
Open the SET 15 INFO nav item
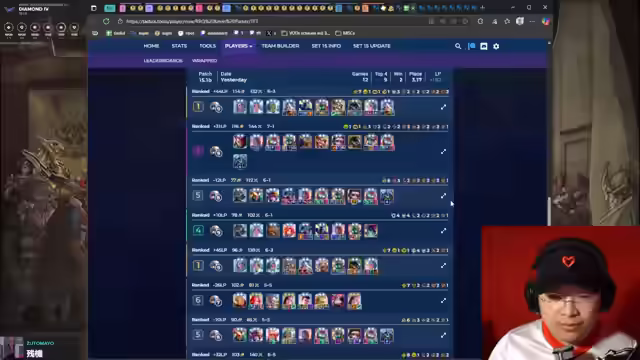coord(326,46)
